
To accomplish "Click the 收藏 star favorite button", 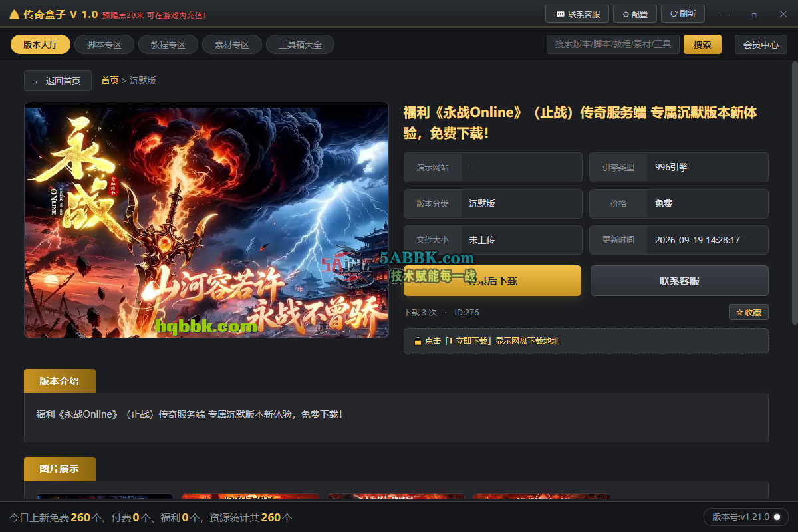I will pos(749,312).
